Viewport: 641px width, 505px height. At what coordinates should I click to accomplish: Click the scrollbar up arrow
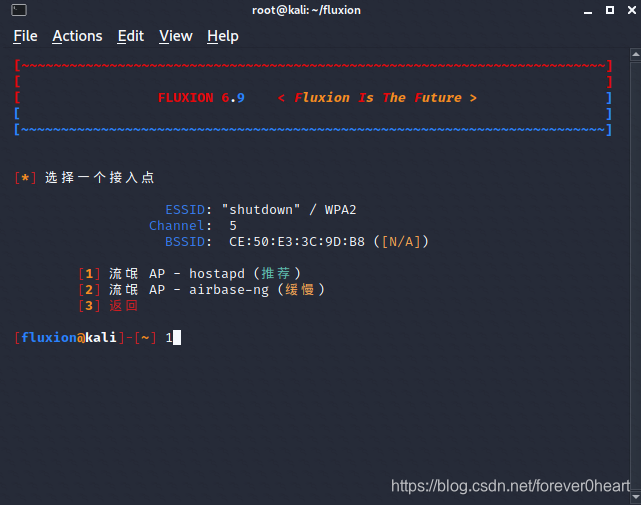tap(636, 54)
